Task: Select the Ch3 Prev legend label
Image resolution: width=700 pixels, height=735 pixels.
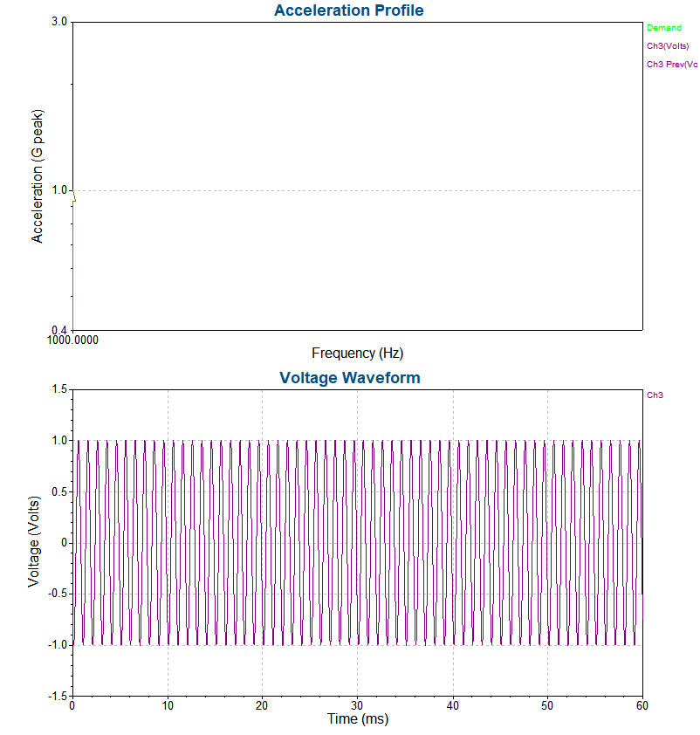Action: point(671,65)
